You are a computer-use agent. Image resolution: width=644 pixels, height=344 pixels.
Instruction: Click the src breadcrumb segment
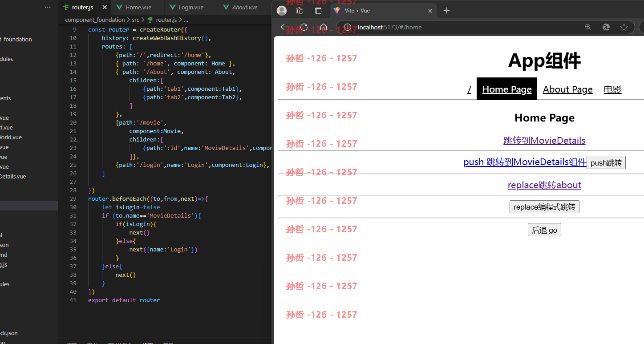pyautogui.click(x=135, y=20)
